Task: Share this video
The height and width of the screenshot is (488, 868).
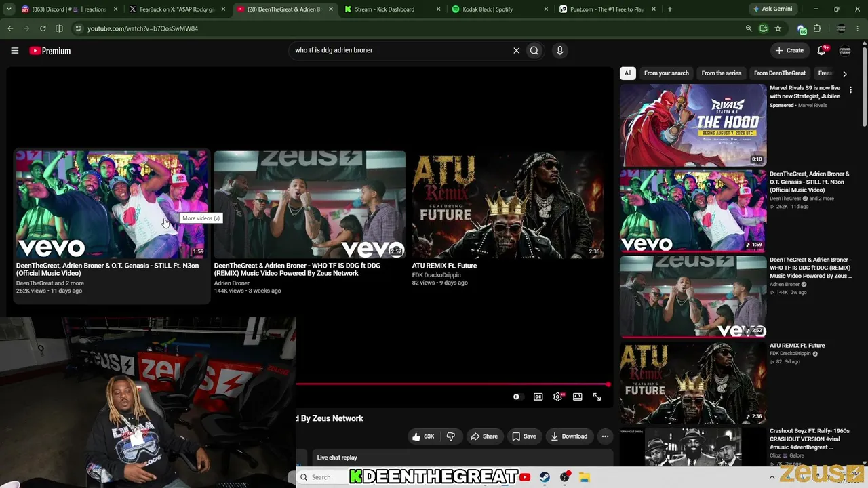Action: [x=484, y=436]
